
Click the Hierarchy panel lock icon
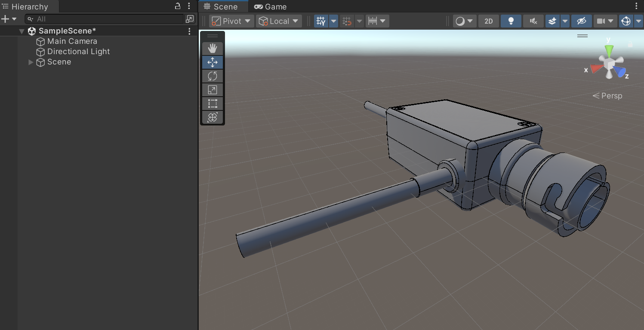[x=178, y=6]
